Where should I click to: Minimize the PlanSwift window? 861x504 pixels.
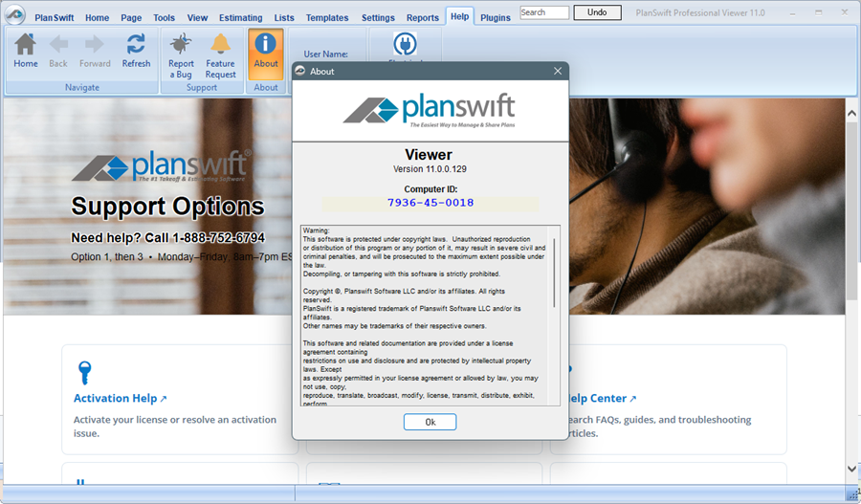pos(792,12)
